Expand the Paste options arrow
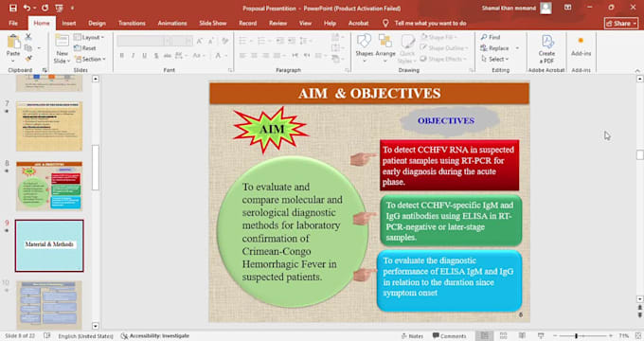The height and width of the screenshot is (341, 644). pos(13,61)
